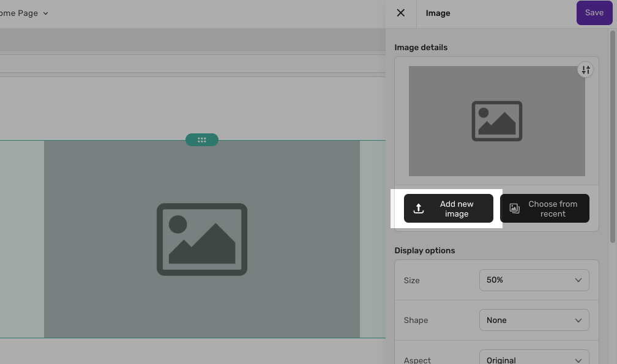This screenshot has width=617, height=364.
Task: Select the image block on the canvas
Action: click(x=202, y=239)
